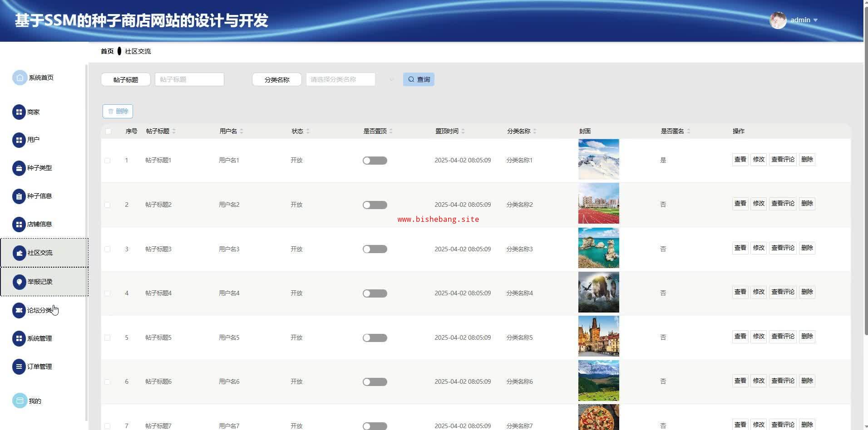
Task: Click the 举报记录 location pin icon
Action: (19, 282)
